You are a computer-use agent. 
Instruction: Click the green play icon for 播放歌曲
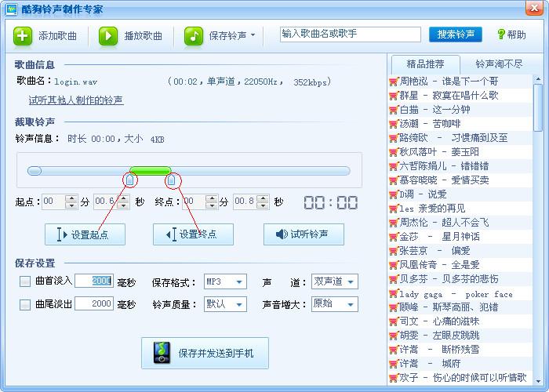pyautogui.click(x=108, y=36)
